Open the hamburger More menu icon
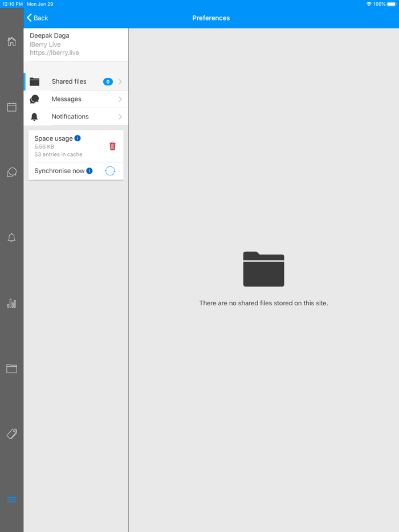The image size is (399, 532). pos(11,500)
